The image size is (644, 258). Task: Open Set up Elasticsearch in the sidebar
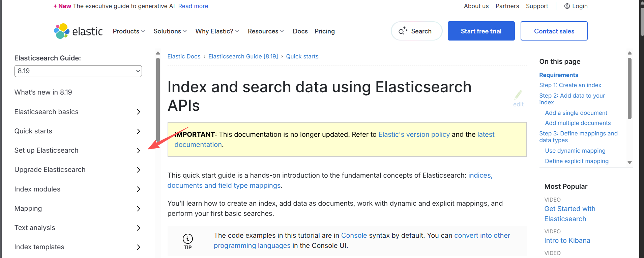point(46,150)
